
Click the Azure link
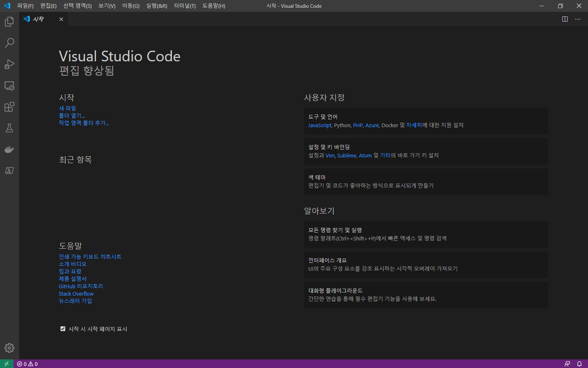[372, 125]
